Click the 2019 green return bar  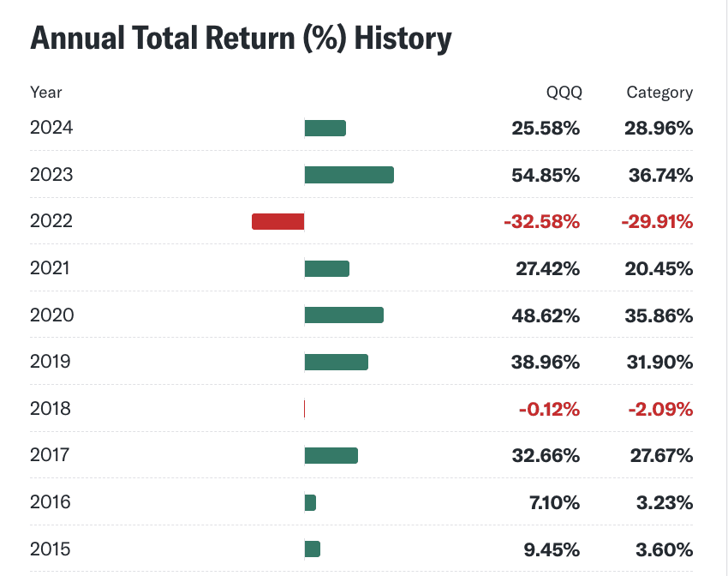pyautogui.click(x=337, y=362)
